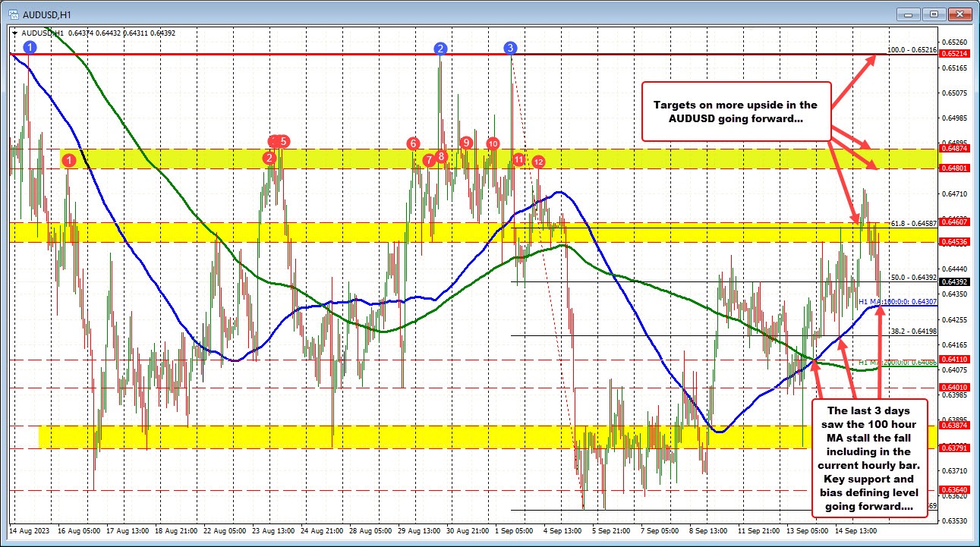Open the symbol dropdown arrow beside the AUDUSD quote
This screenshot has width=980, height=547.
tap(17, 33)
